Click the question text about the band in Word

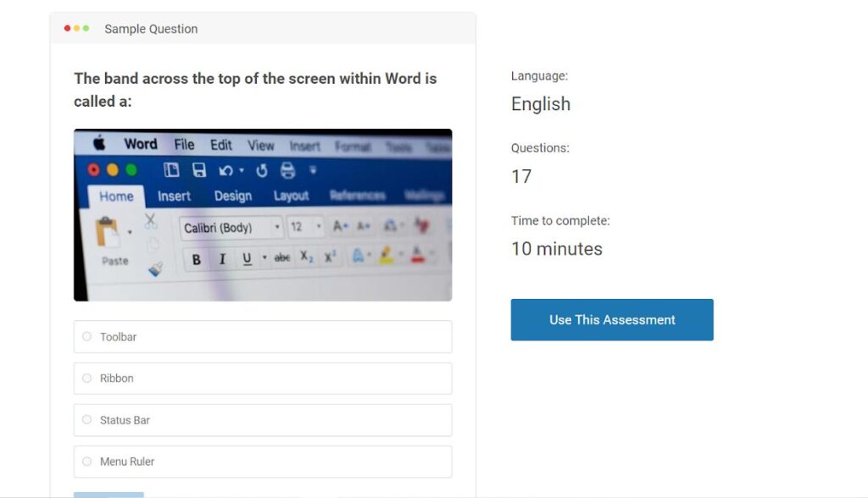coord(255,90)
